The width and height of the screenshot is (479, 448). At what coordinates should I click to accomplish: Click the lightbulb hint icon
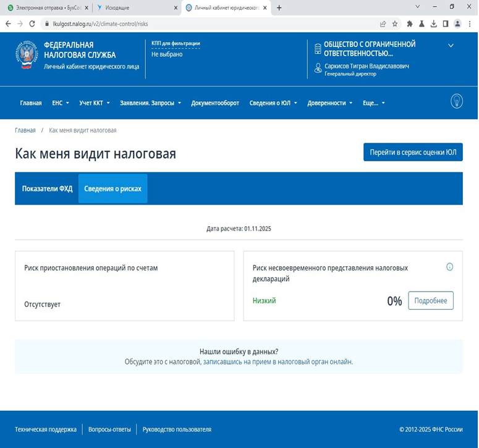click(x=456, y=101)
